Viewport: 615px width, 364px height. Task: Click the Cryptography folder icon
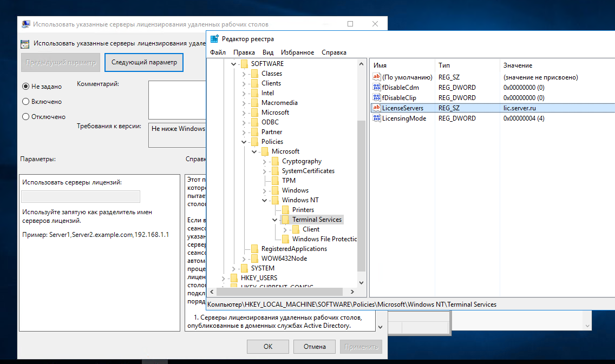click(x=275, y=161)
